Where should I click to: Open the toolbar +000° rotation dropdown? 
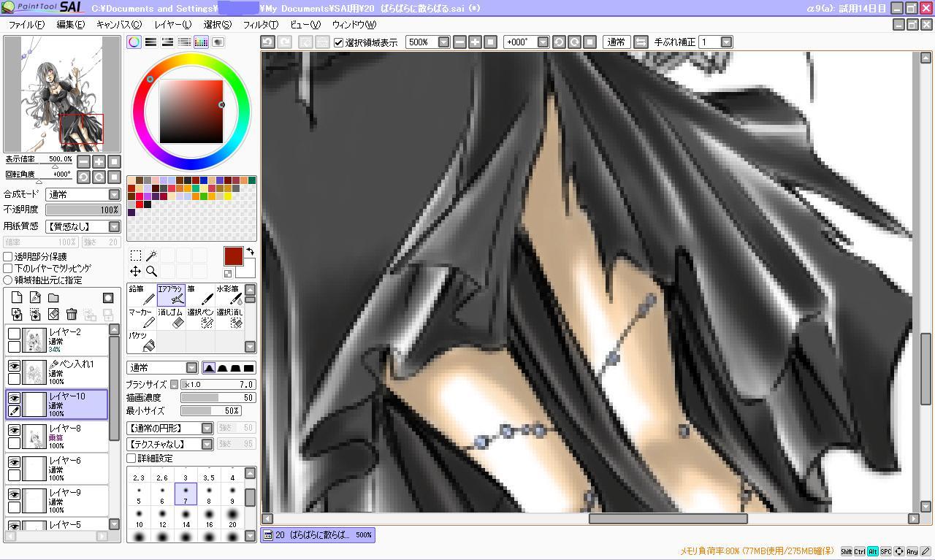[x=543, y=42]
